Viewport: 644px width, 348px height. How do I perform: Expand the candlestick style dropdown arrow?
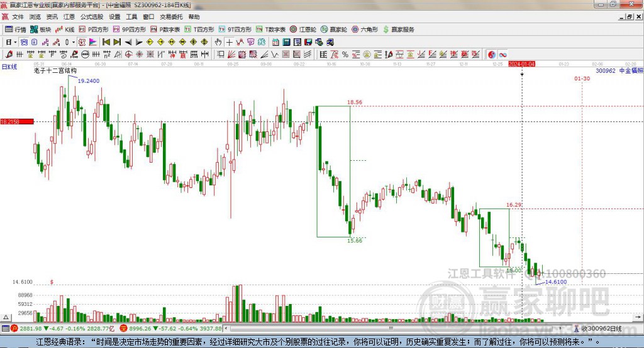74,42
